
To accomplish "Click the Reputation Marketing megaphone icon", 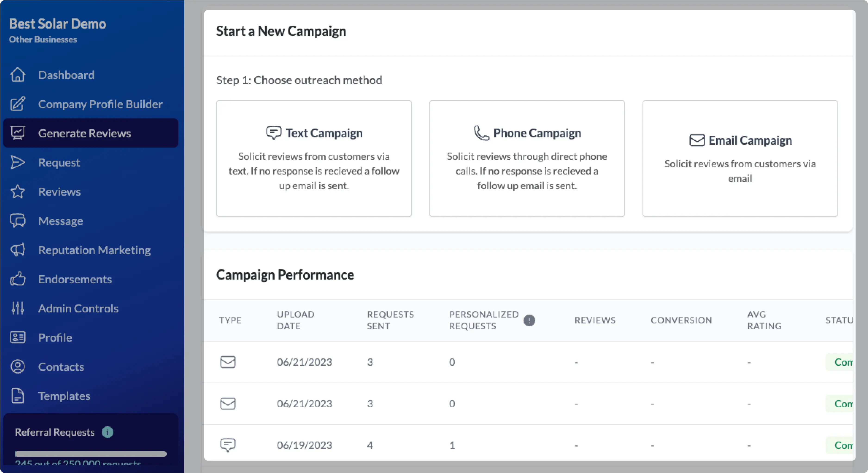I will (x=18, y=250).
